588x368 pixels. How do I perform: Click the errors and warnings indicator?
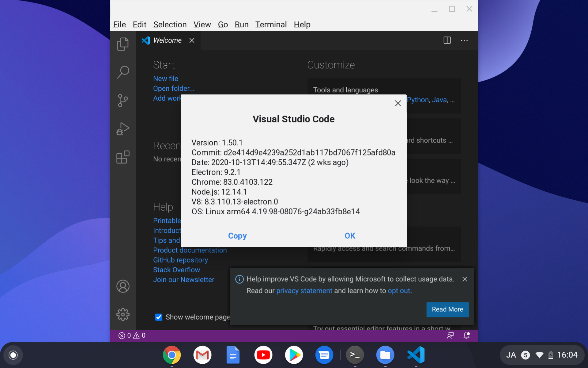[132, 335]
